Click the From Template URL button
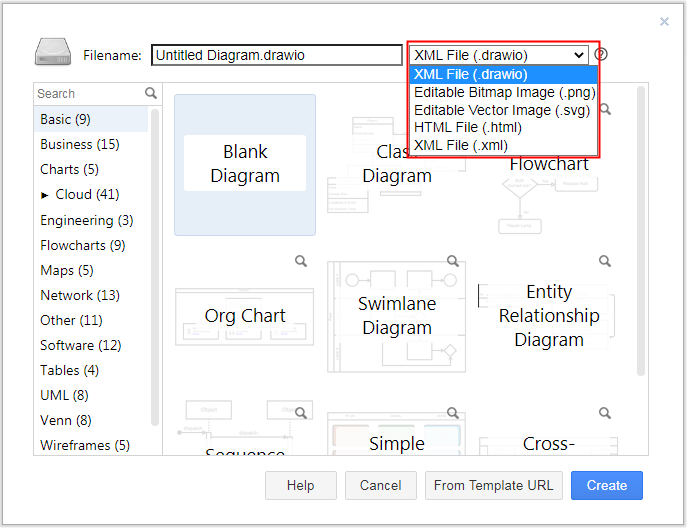 (x=493, y=486)
